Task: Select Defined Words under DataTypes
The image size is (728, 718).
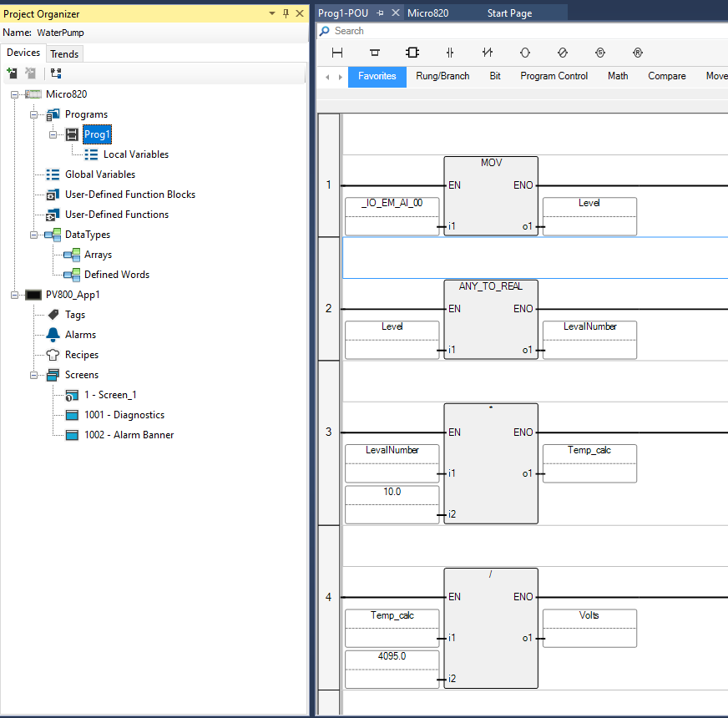Action: [117, 275]
